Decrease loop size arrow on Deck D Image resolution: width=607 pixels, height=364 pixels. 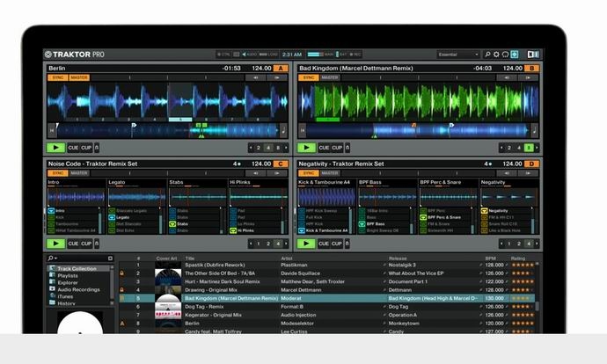coord(501,244)
